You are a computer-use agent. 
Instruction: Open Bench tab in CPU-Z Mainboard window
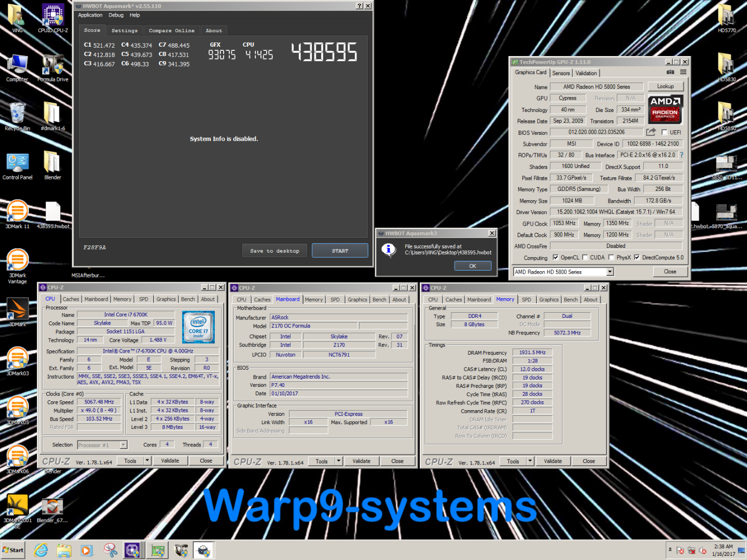379,299
